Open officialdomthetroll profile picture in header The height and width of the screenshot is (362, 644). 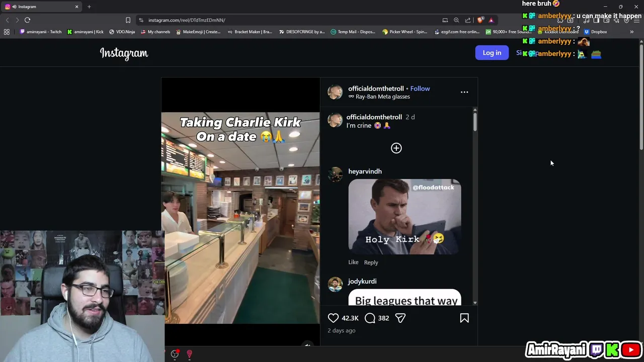335,92
